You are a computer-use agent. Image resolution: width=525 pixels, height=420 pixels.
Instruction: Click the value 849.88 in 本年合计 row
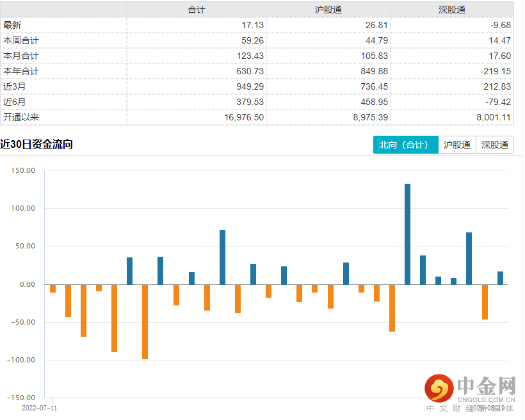375,71
